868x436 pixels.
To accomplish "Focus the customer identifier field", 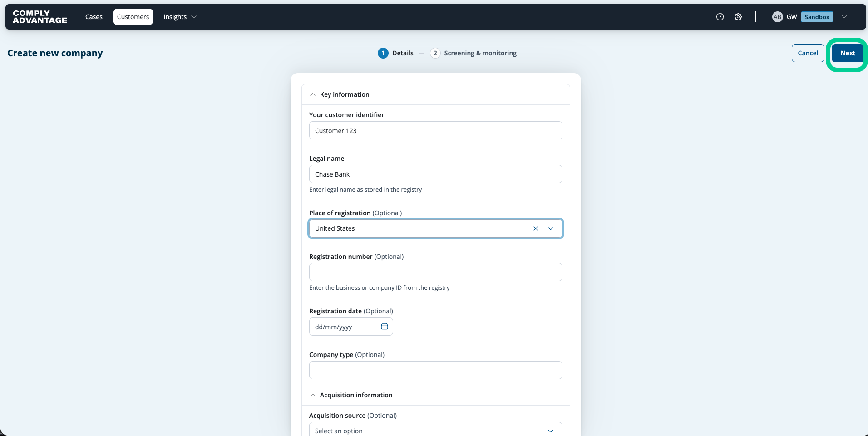I will (436, 130).
